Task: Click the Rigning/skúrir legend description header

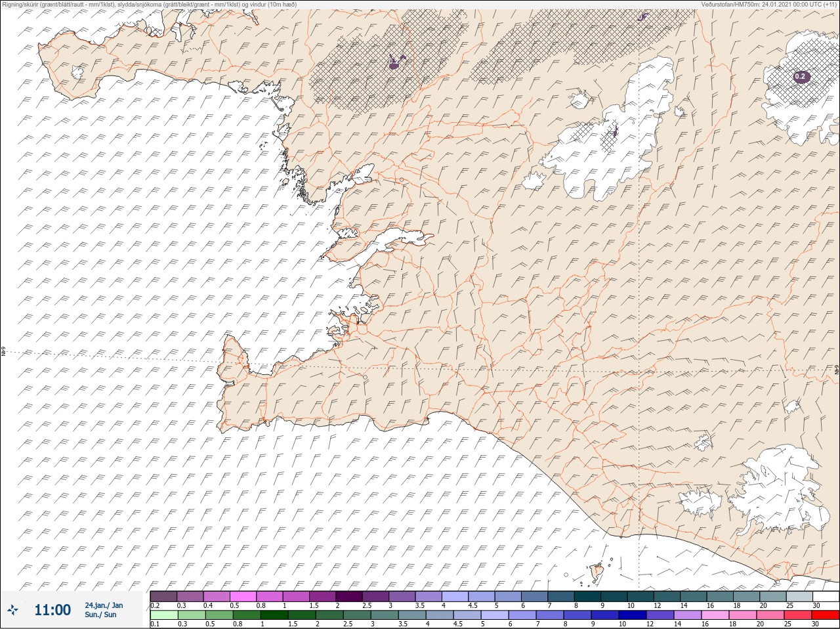Action: pos(149,5)
